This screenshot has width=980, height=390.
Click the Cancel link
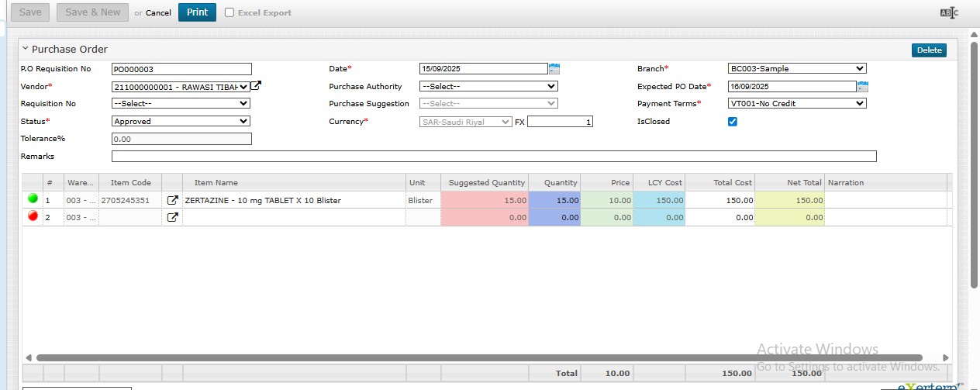[158, 13]
